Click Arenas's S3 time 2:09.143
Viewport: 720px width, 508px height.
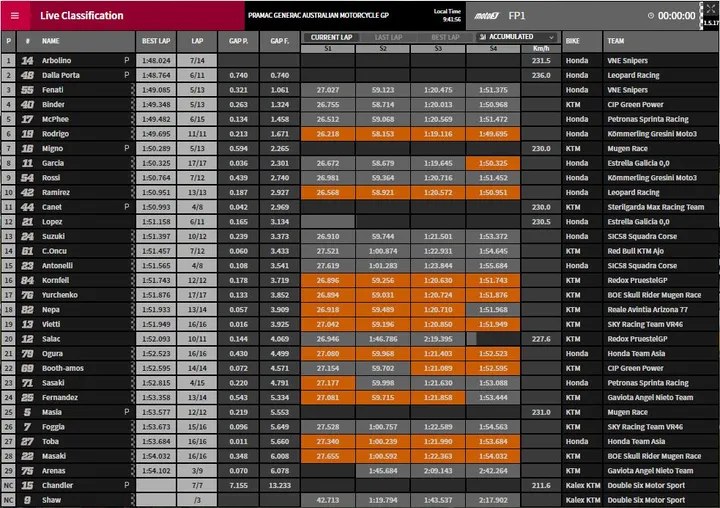438,471
